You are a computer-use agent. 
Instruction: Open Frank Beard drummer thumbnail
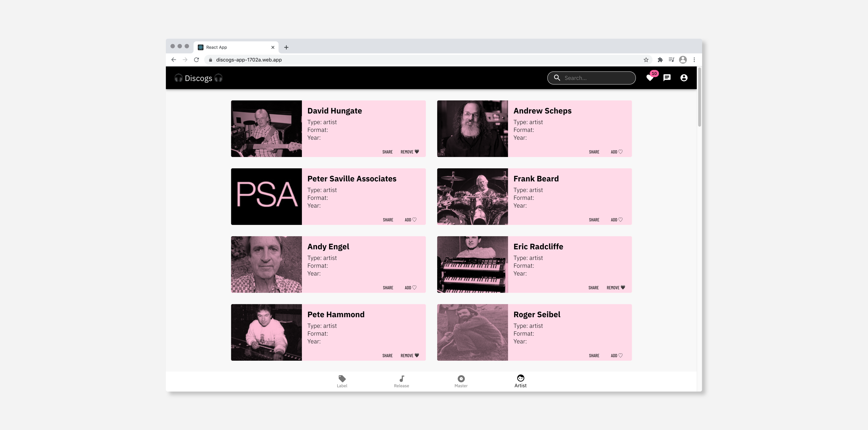[472, 196]
